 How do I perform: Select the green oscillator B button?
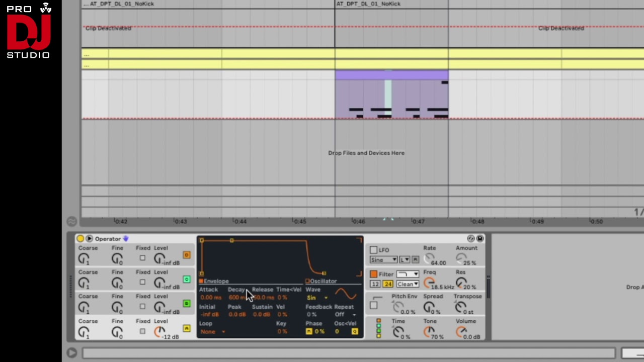click(x=187, y=303)
